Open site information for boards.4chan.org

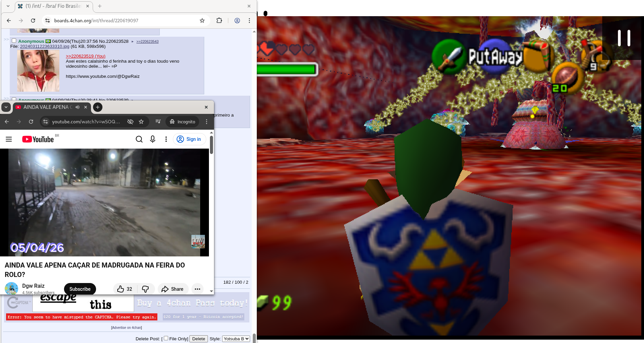click(x=48, y=21)
